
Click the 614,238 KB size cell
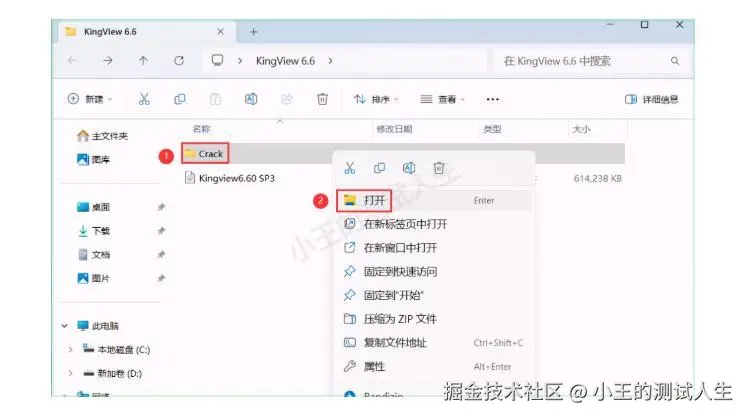(598, 178)
